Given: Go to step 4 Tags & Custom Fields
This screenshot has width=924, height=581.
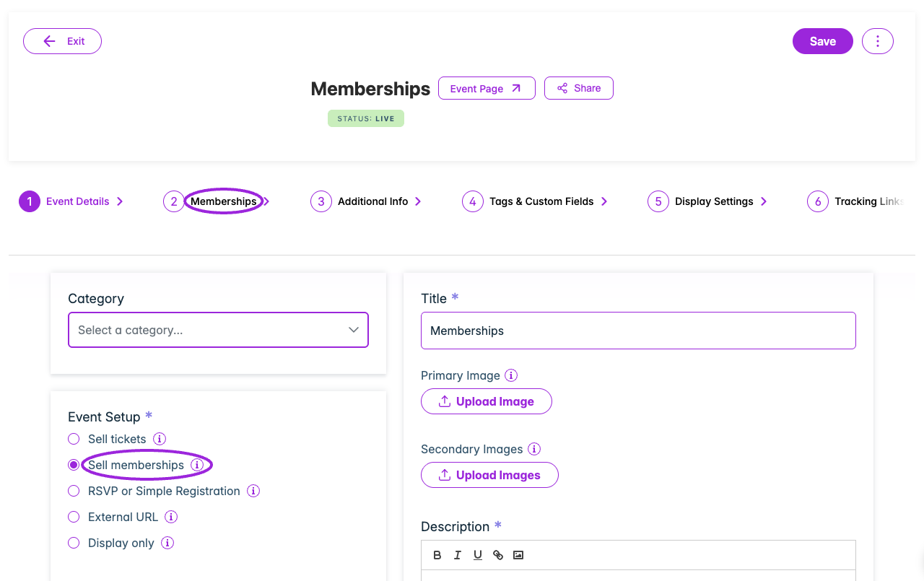Looking at the screenshot, I should click(535, 201).
